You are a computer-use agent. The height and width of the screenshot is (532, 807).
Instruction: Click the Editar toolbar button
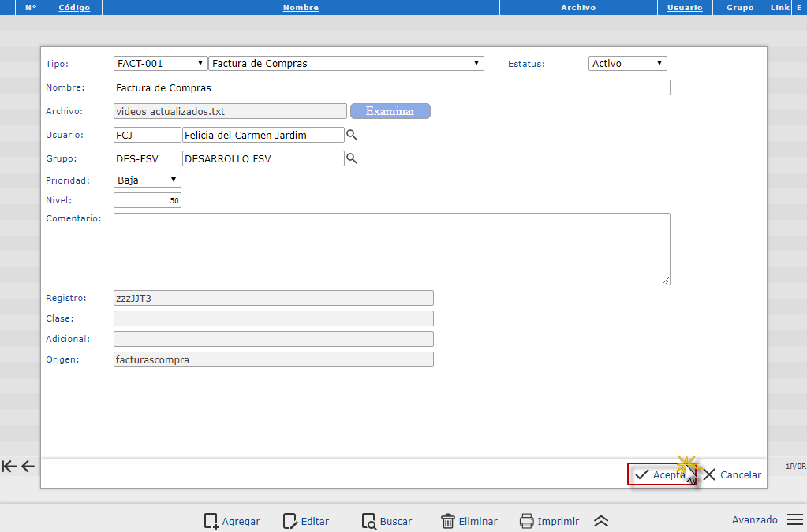point(306,521)
